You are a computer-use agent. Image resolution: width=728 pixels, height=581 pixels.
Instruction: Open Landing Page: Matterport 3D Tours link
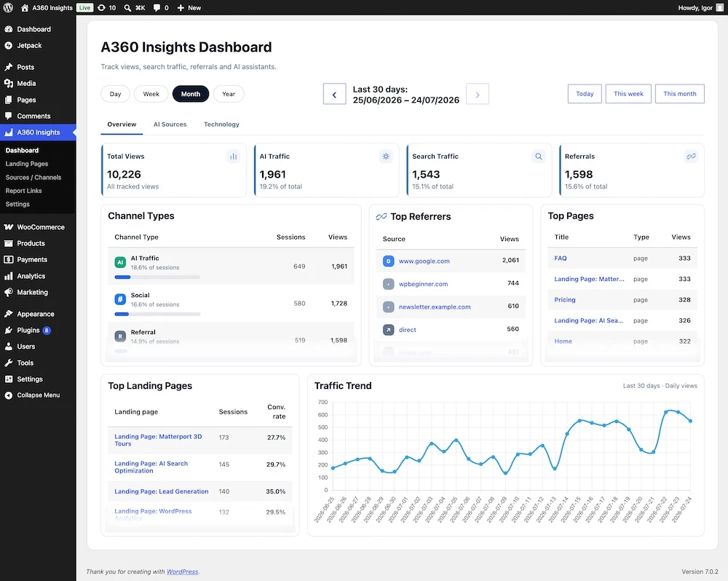[158, 440]
